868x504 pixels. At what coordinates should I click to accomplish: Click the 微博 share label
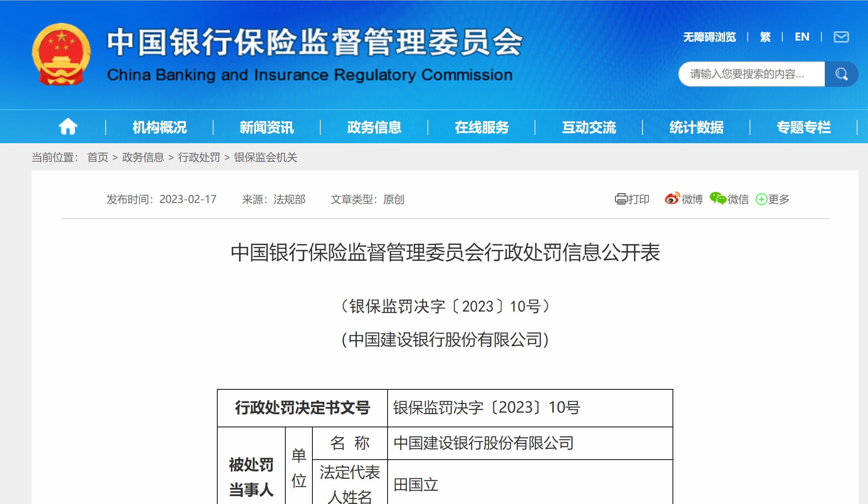[x=692, y=199]
